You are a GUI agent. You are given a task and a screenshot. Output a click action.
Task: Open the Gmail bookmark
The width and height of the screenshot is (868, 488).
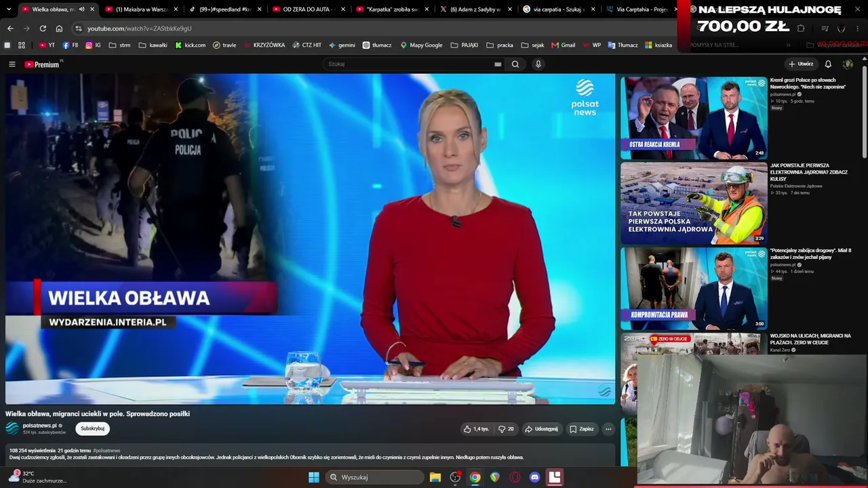point(564,45)
